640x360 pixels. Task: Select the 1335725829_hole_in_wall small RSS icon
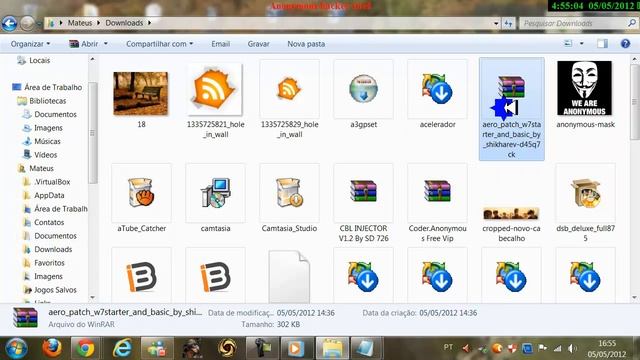pyautogui.click(x=289, y=89)
